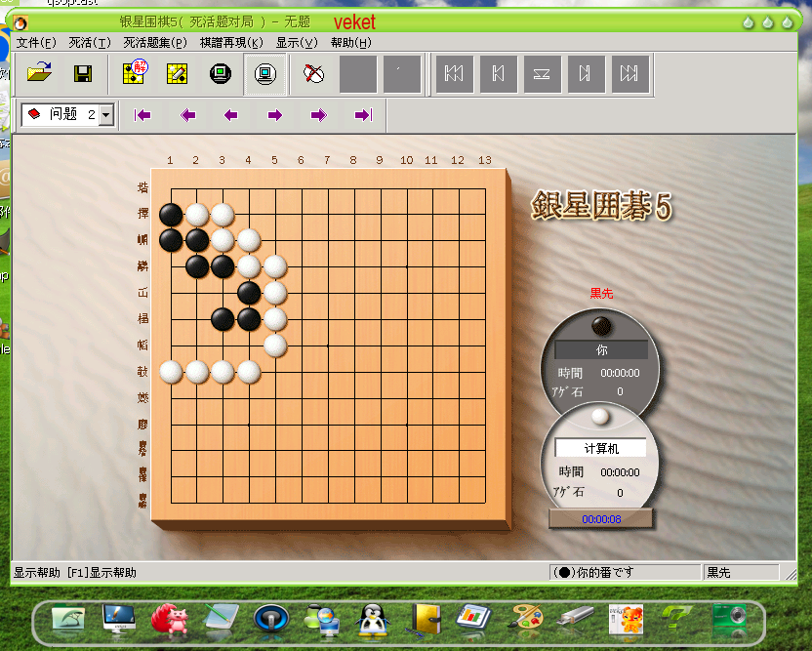Click the red 黑先 label above the player panel
The height and width of the screenshot is (651, 812).
click(601, 294)
